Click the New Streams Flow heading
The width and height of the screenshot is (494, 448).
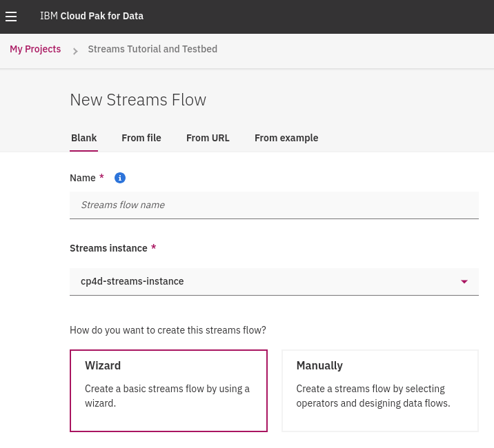pyautogui.click(x=138, y=100)
